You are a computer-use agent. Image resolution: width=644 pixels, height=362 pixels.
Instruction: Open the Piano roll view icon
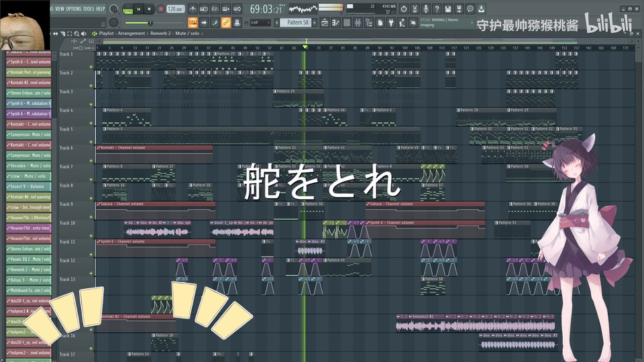[335, 23]
